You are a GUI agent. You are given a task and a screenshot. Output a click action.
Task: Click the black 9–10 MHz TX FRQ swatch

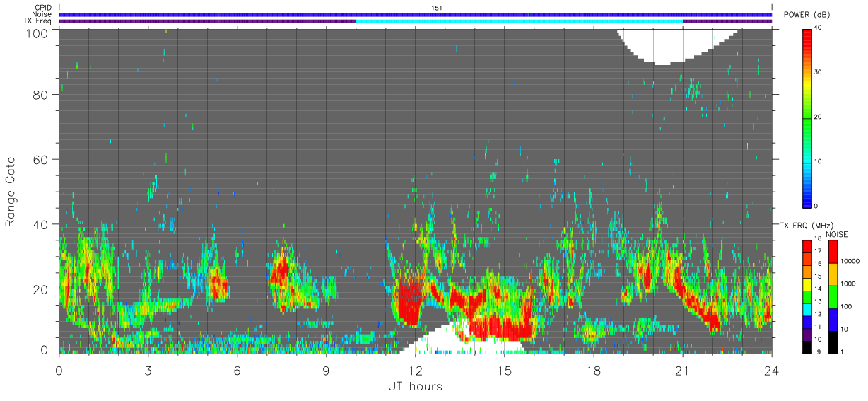tap(807, 346)
